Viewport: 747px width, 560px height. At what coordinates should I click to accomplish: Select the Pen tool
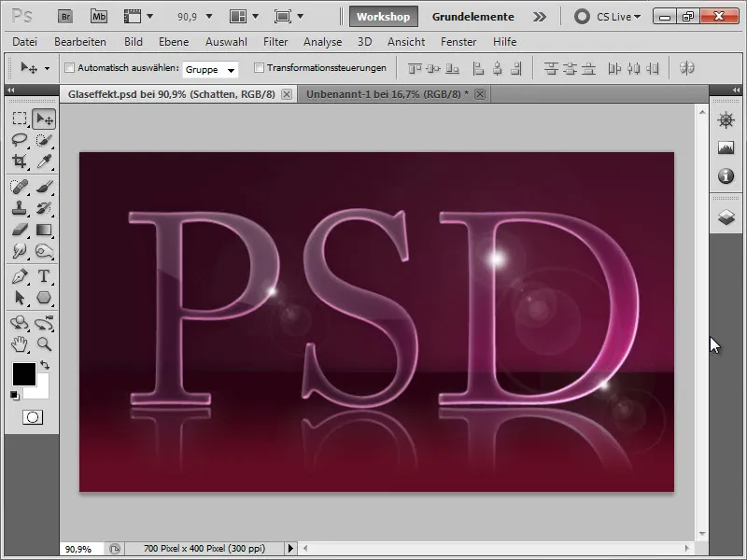point(20,276)
